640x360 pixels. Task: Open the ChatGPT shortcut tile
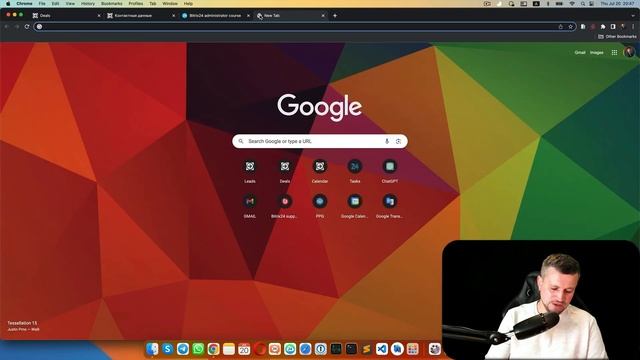point(390,171)
